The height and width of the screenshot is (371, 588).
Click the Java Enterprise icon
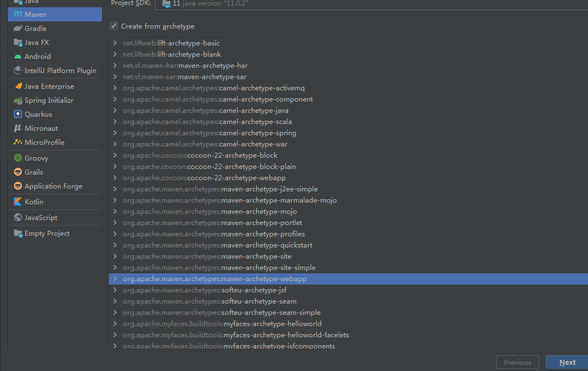[x=17, y=86]
